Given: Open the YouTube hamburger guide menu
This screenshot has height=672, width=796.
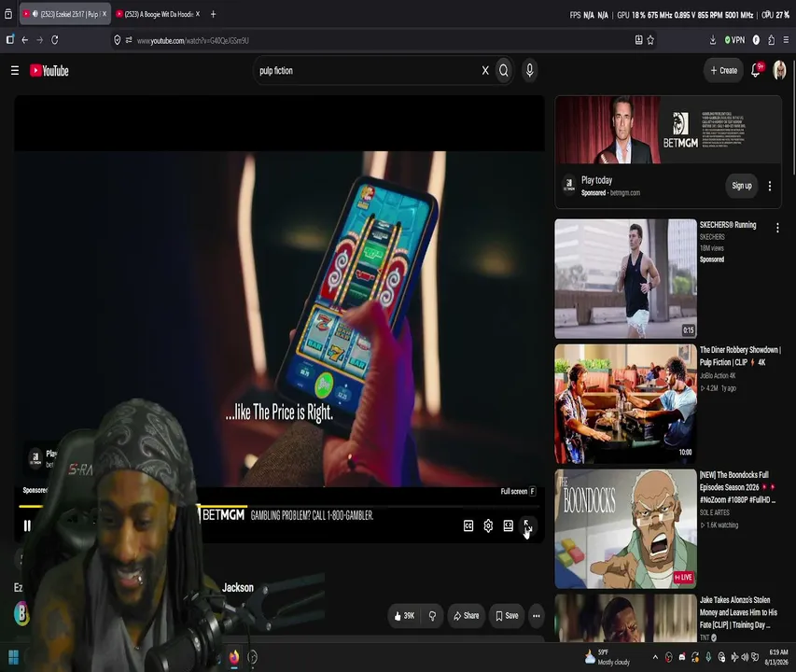Looking at the screenshot, I should coord(15,71).
